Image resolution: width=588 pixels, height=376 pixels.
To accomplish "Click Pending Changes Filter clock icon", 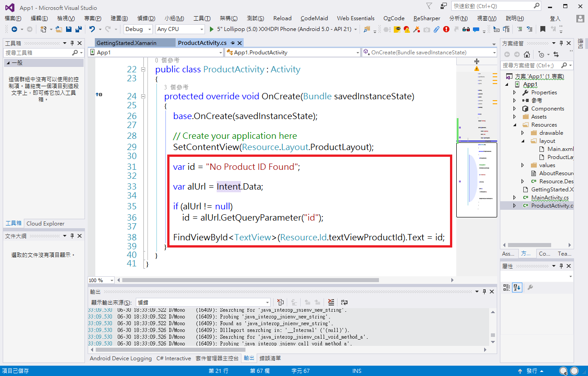I will click(541, 54).
